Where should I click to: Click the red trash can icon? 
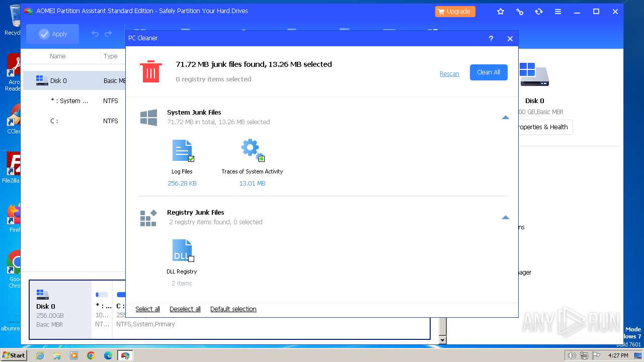(x=151, y=71)
